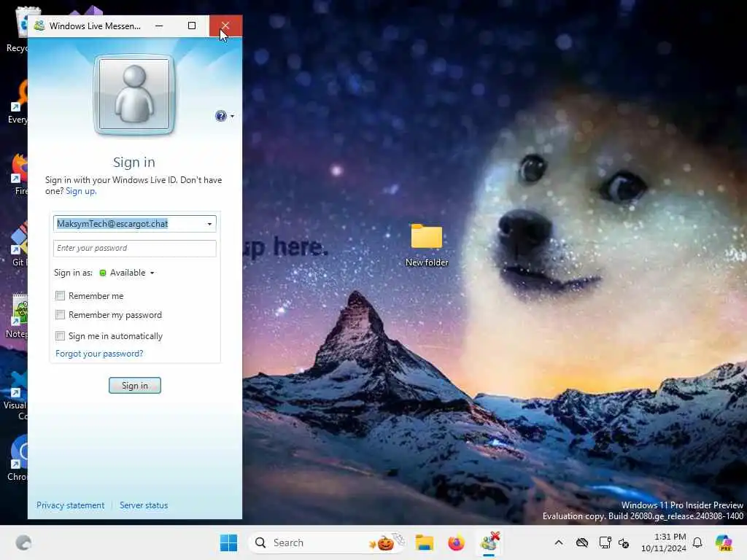This screenshot has width=747, height=560.
Task: Expand the arrow beside the help icon
Action: pos(233,116)
